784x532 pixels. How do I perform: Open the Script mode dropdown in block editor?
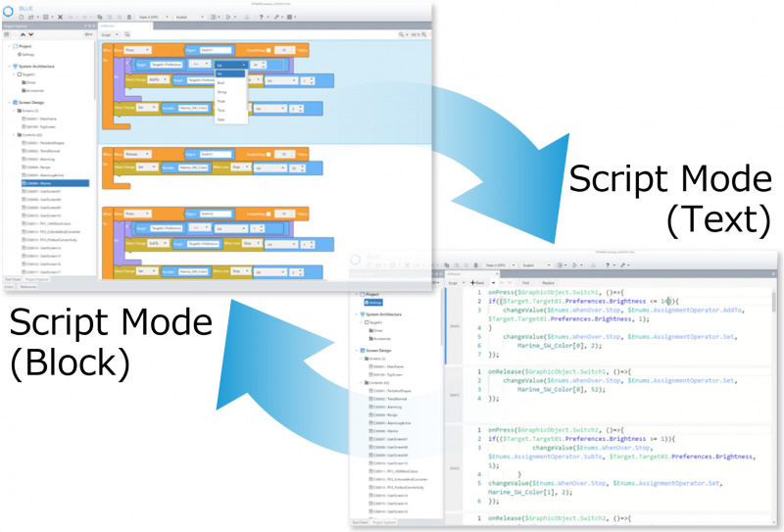tap(111, 34)
